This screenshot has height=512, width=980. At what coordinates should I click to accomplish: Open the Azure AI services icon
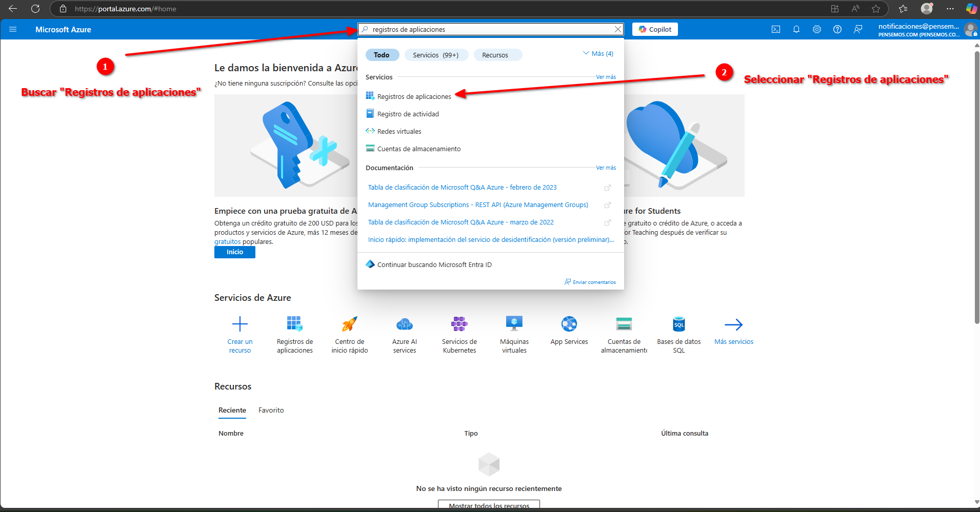404,324
